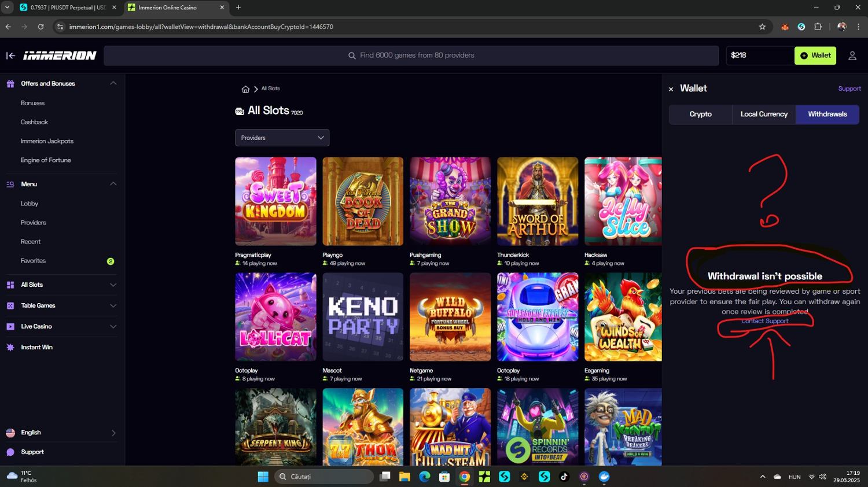Open File Explorer from the taskbar
Viewport: 868px width, 487px height.
(x=404, y=477)
